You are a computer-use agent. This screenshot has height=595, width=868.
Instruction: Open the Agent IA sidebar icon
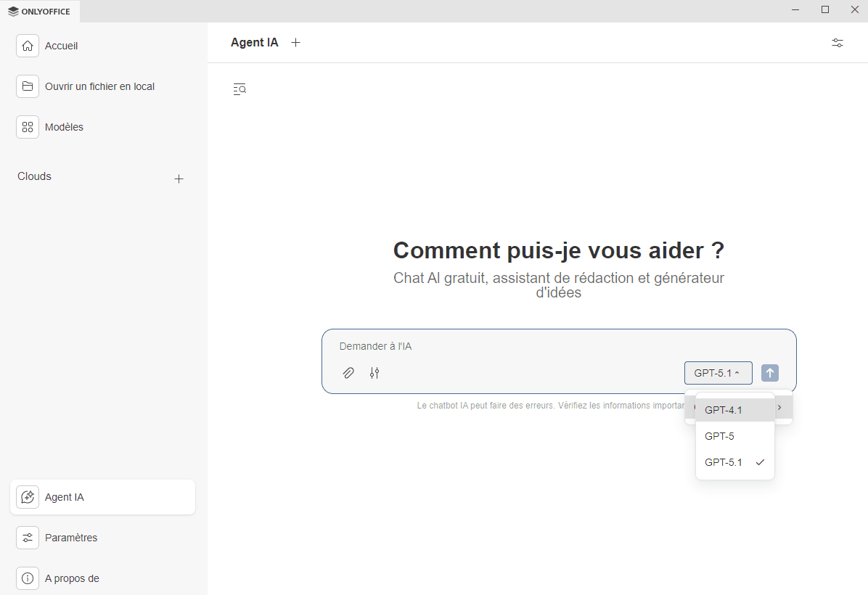coord(28,496)
